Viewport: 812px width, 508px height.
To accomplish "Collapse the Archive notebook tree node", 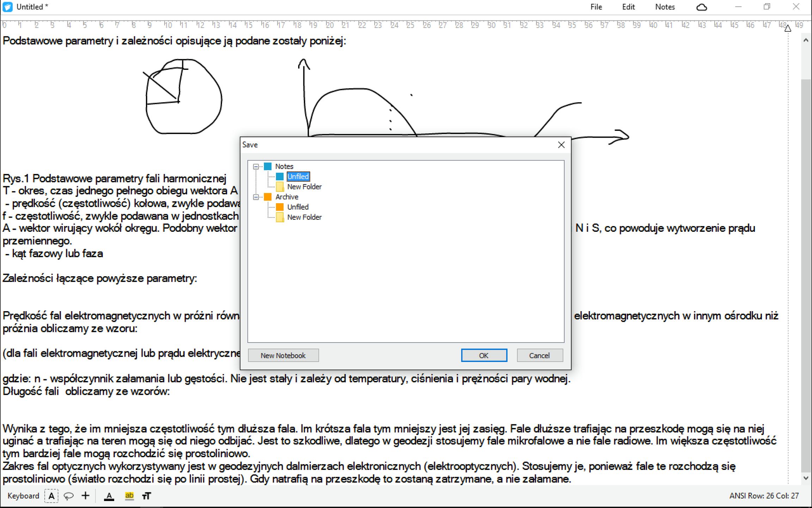I will point(256,197).
